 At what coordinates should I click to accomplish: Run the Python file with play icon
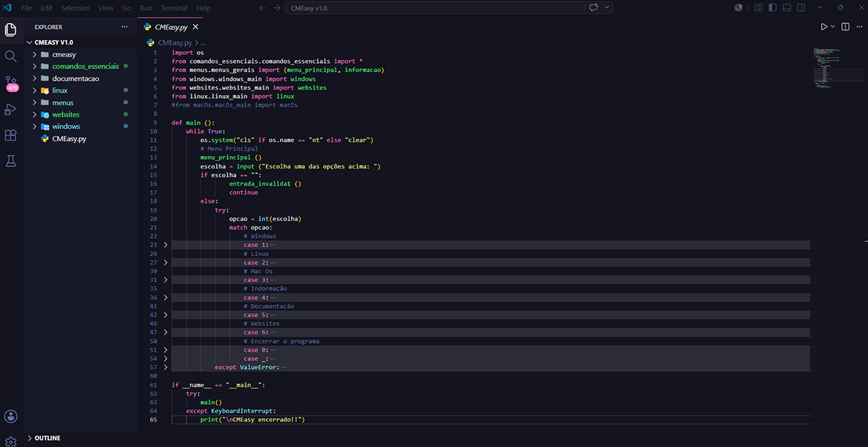(x=823, y=27)
